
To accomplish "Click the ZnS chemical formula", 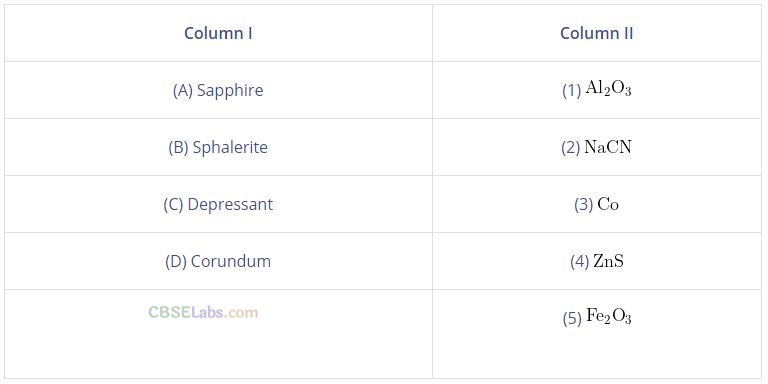I will pos(608,261).
